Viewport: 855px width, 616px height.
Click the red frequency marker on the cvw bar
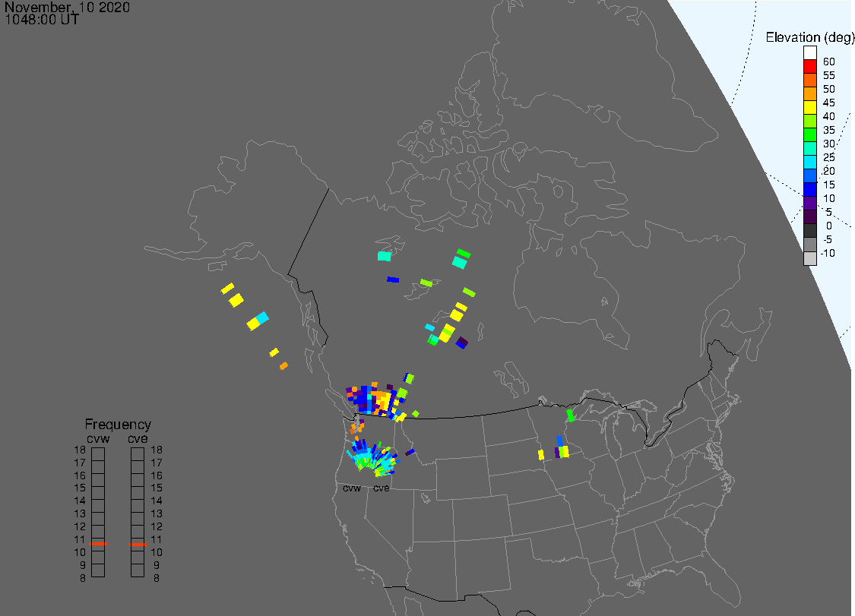98,544
